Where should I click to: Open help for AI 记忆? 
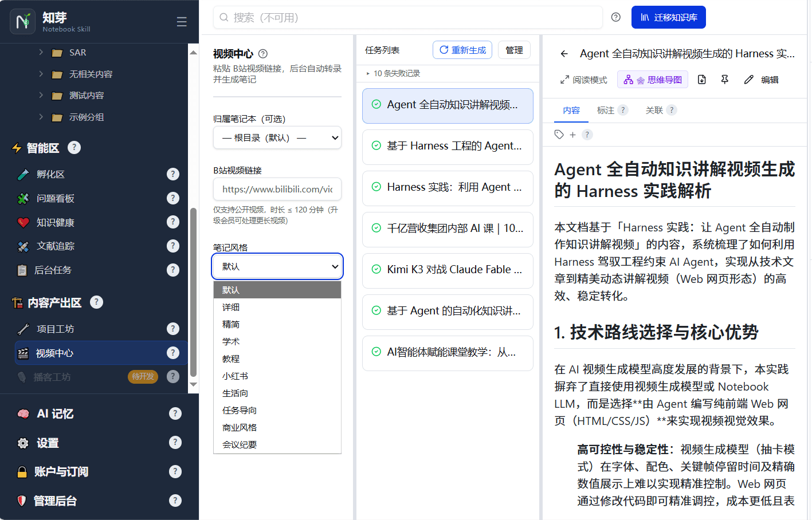click(x=175, y=413)
